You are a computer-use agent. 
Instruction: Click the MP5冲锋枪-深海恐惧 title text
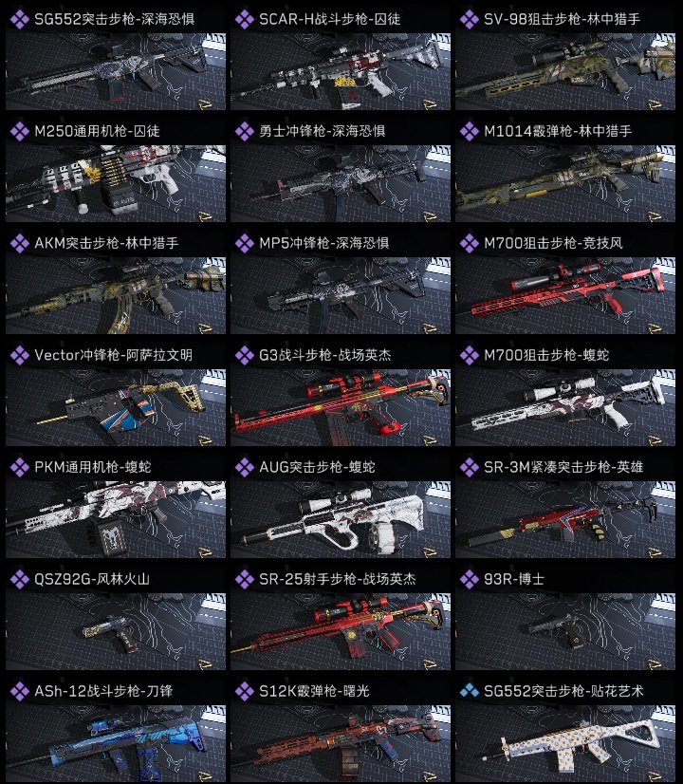pyautogui.click(x=323, y=244)
